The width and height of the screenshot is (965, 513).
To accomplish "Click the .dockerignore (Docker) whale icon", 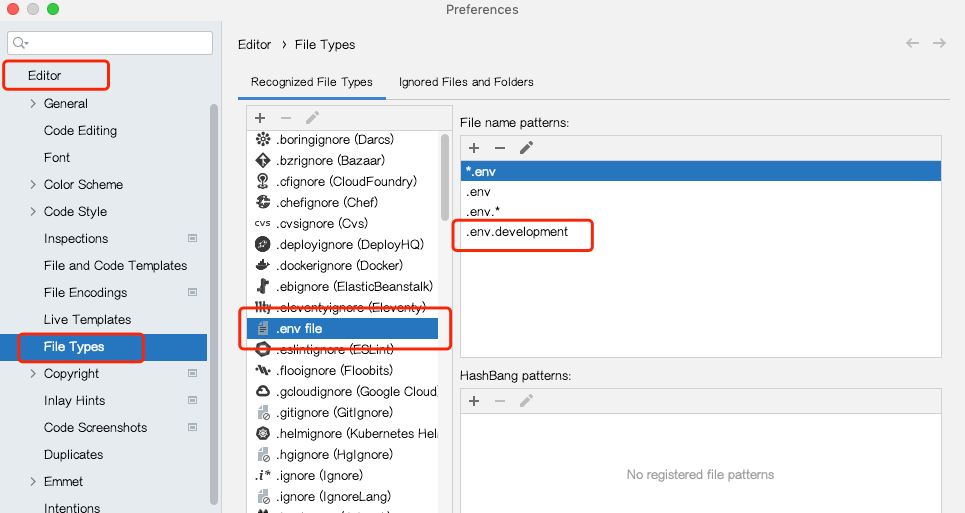I will tap(263, 265).
